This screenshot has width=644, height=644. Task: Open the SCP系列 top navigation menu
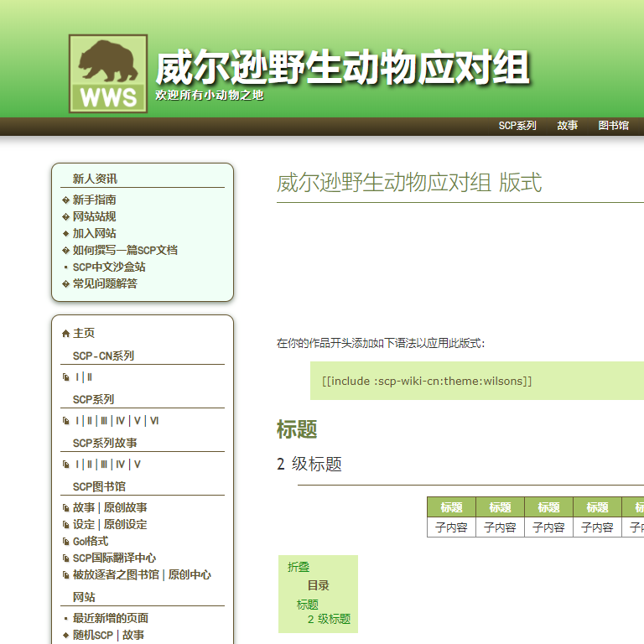517,126
